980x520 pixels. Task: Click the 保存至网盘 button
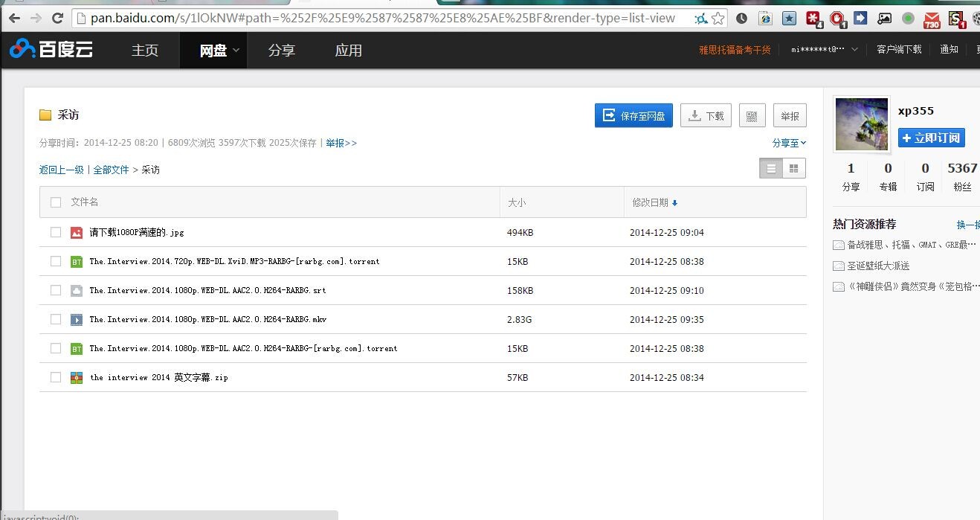point(634,115)
